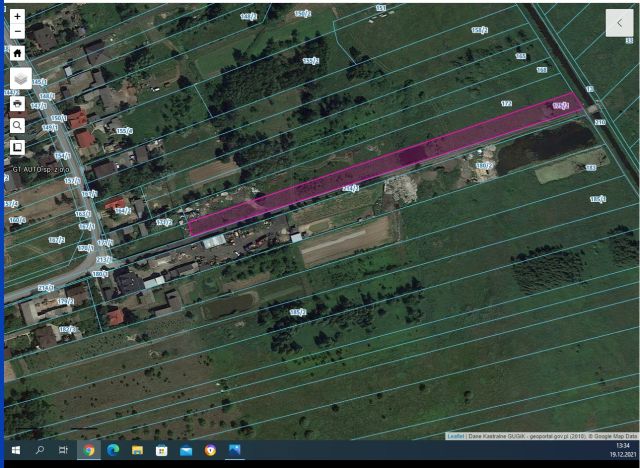This screenshot has width=640, height=468.
Task: Open the purple round app icon on taskbar
Action: tap(210, 450)
